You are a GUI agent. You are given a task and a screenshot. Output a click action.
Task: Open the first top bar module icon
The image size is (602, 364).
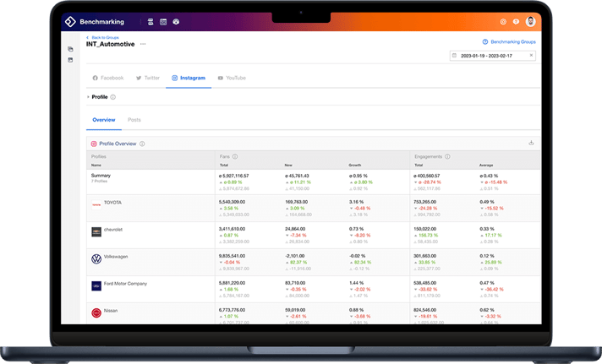tap(150, 22)
